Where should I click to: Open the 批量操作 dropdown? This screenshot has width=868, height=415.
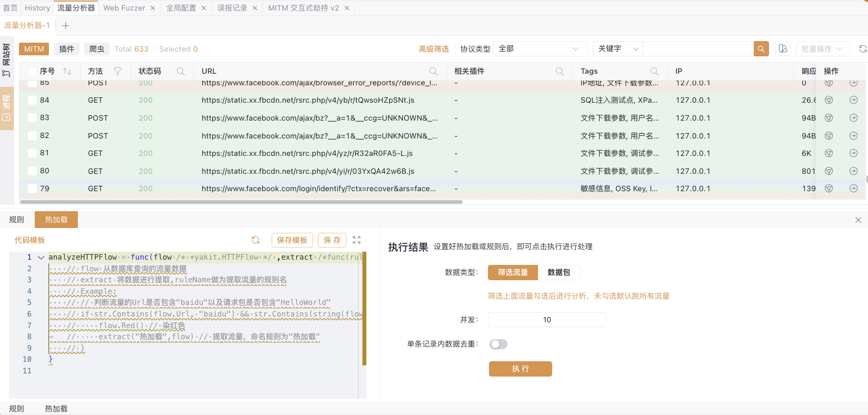[x=823, y=49]
